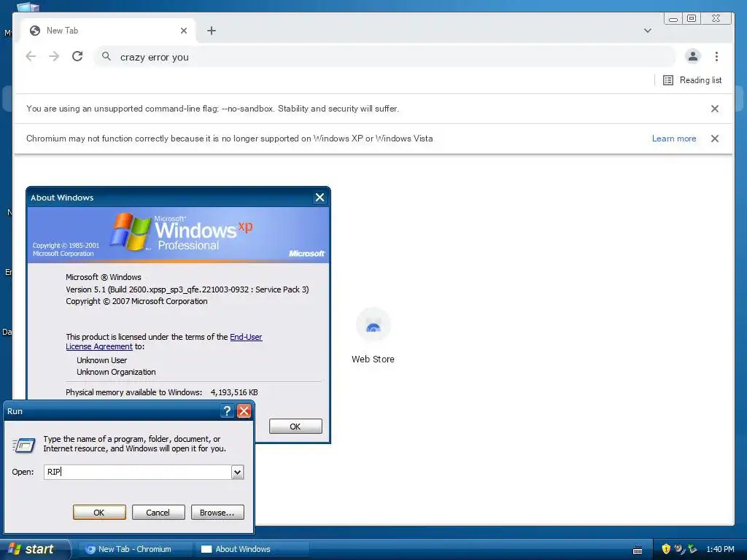This screenshot has height=560, width=747.
Task: Click the browser forward arrow
Action: [x=54, y=57]
